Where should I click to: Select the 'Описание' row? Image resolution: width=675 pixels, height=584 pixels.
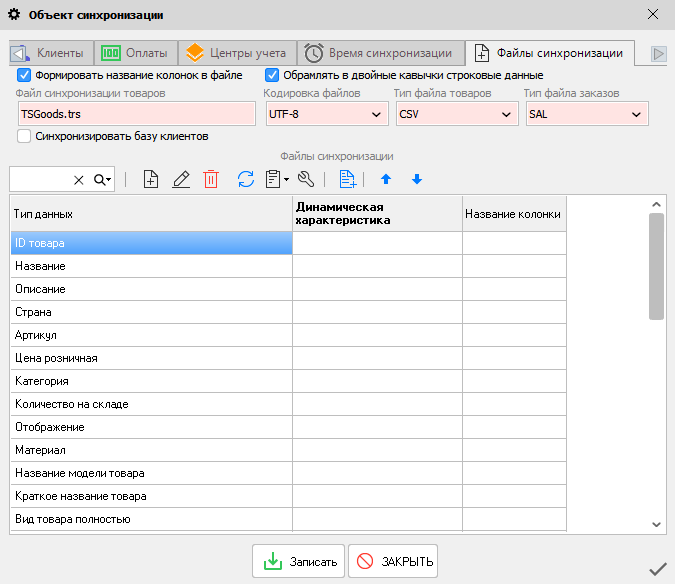[288, 289]
